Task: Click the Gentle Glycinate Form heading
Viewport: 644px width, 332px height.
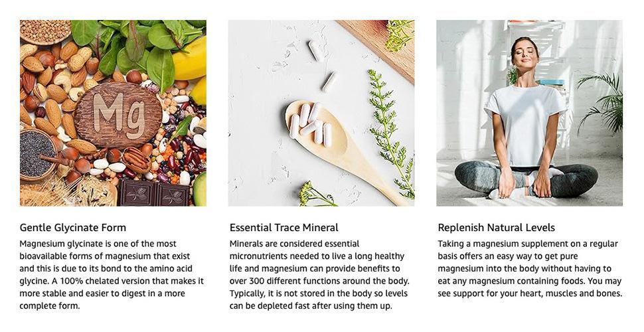Action: (72, 228)
